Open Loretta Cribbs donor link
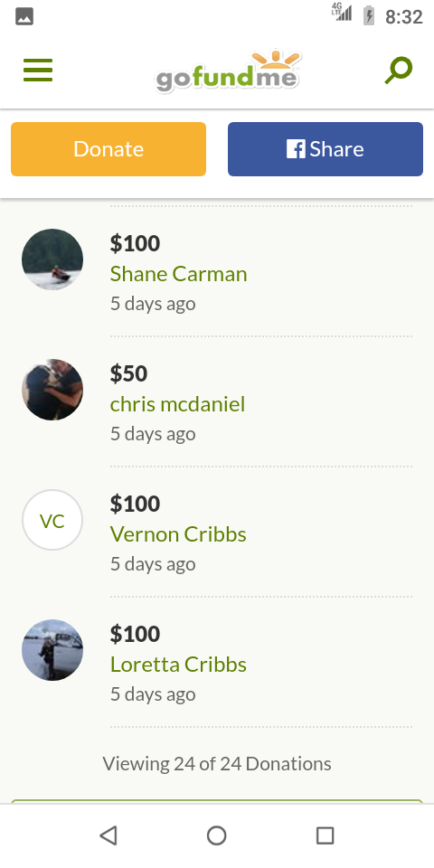This screenshot has height=868, width=434. click(178, 664)
